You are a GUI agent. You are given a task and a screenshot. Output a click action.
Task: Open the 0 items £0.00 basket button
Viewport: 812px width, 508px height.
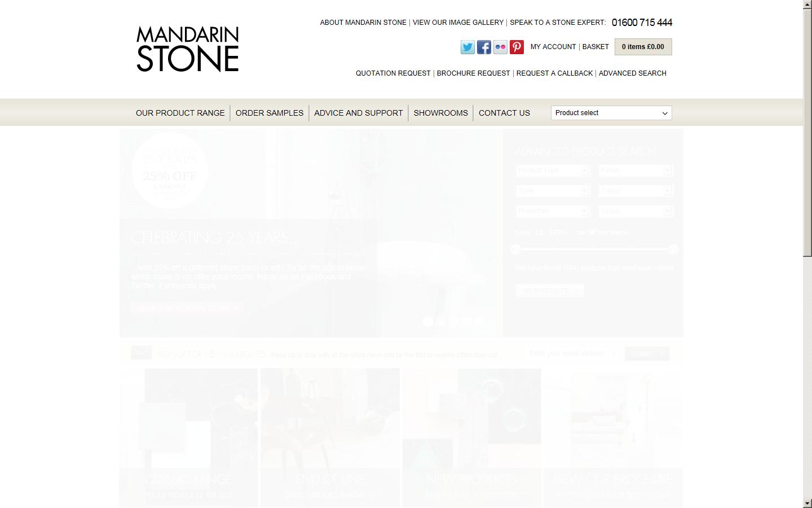pos(643,47)
